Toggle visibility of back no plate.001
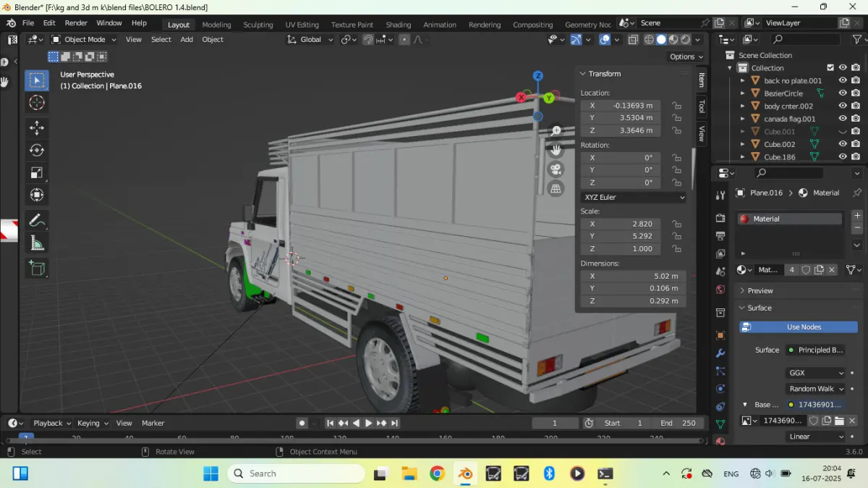 [x=843, y=80]
